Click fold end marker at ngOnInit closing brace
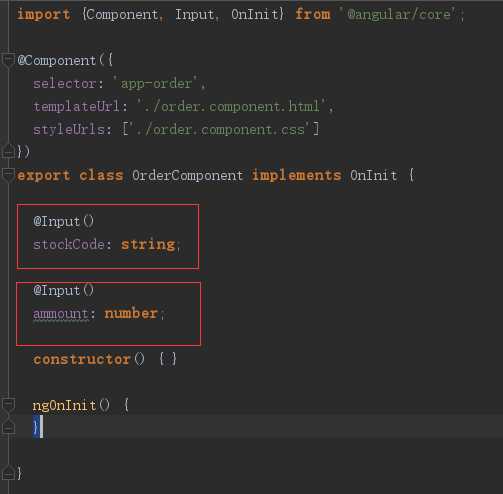Viewport: 503px width, 494px height. pos(8,427)
